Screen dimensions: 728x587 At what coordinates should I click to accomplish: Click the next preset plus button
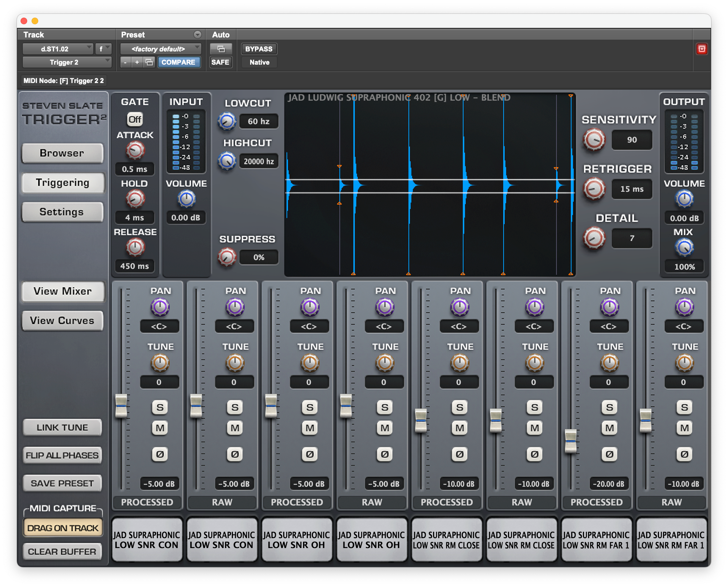[137, 62]
